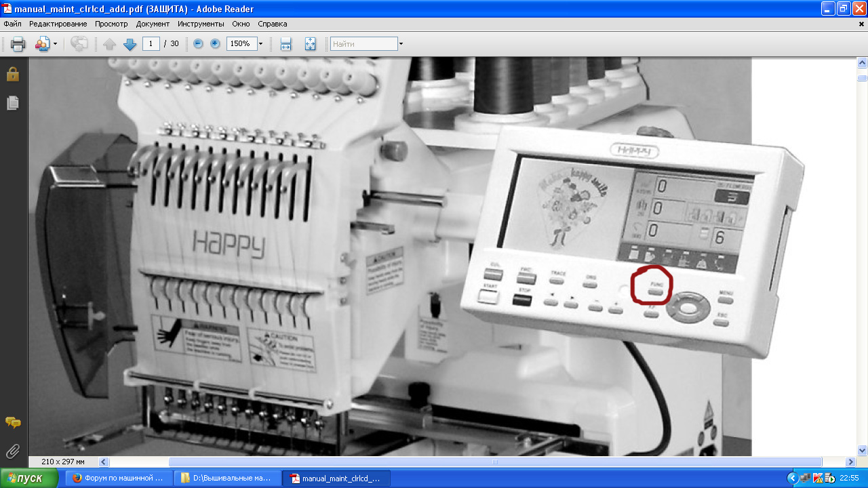The image size is (868, 488).
Task: Zoom out with the minus button
Action: pos(198,43)
